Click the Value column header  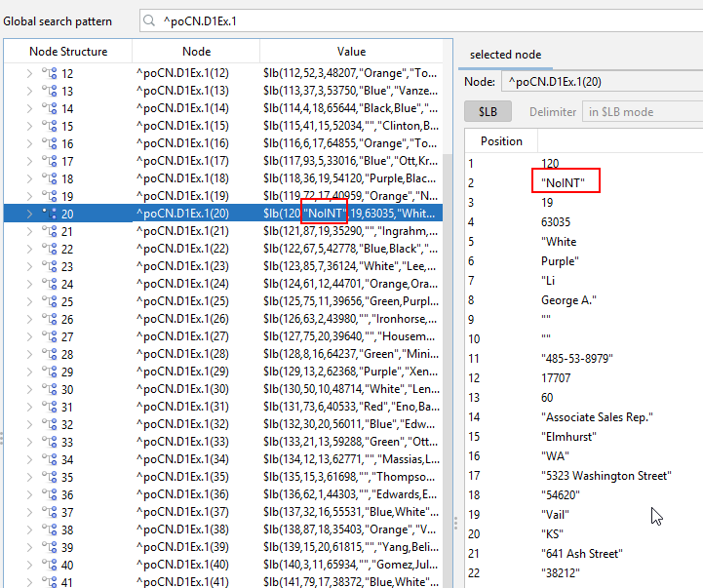pos(351,52)
